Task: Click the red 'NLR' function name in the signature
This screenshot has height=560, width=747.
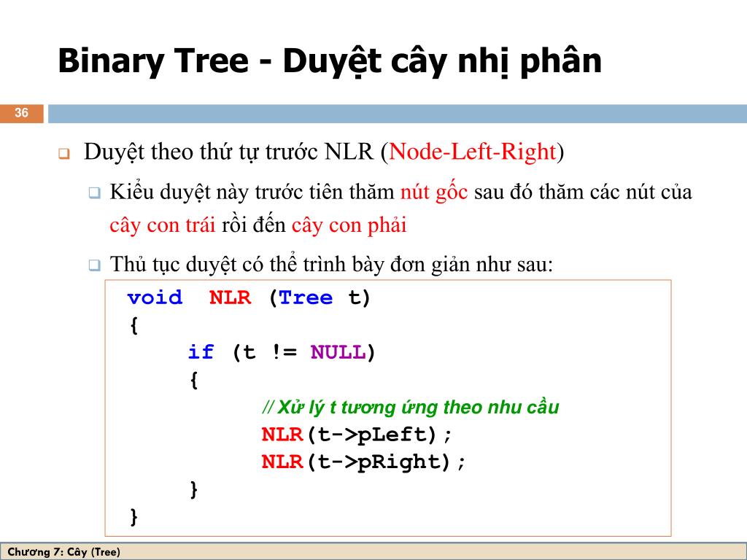Action: 230,297
